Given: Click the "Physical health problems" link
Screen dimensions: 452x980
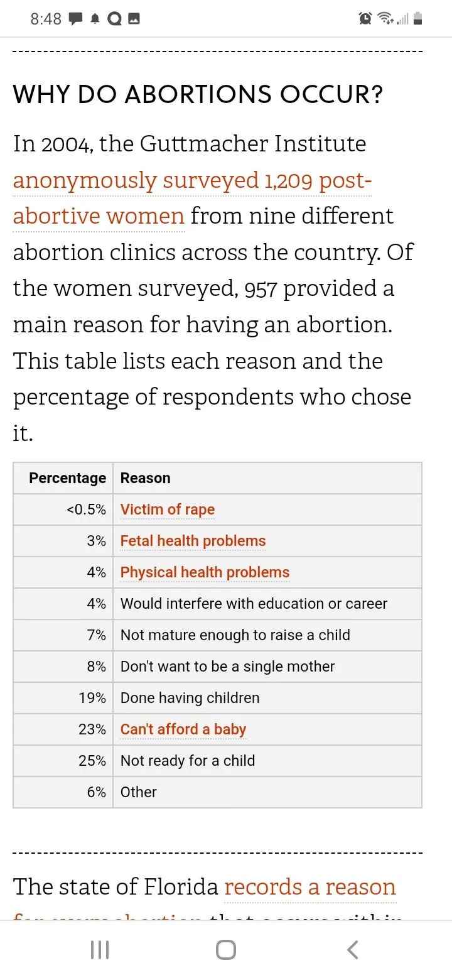Looking at the screenshot, I should (x=205, y=572).
